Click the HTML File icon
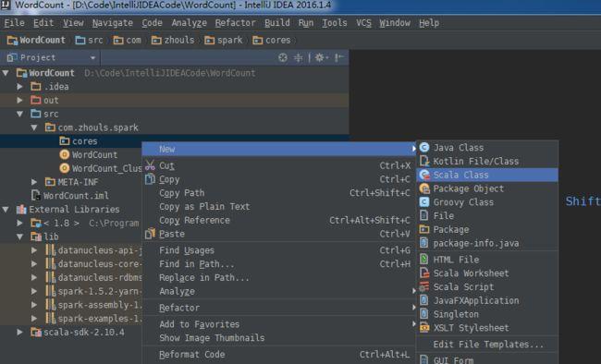 pyautogui.click(x=424, y=260)
